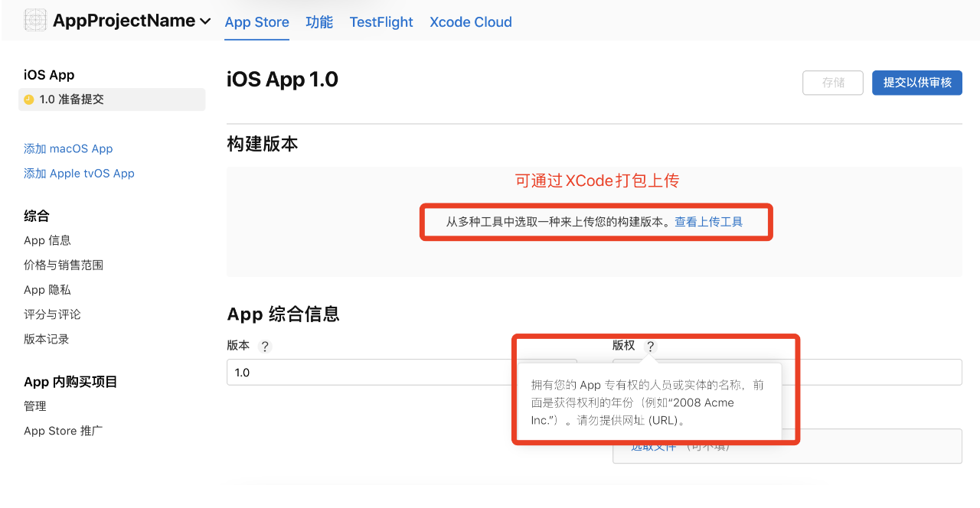Screen dimensions: 980x508
Task: Open App 隐私 in the sidebar
Action: [x=47, y=289]
